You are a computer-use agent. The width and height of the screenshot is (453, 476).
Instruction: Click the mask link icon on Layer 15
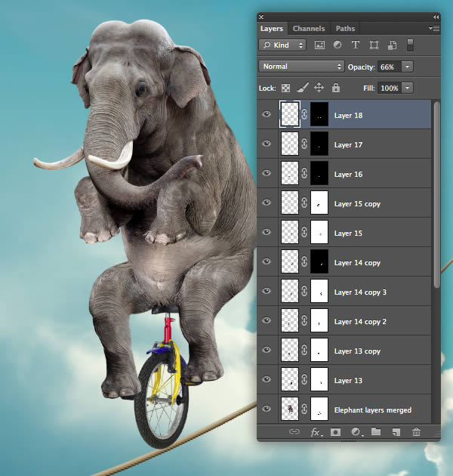pos(304,232)
